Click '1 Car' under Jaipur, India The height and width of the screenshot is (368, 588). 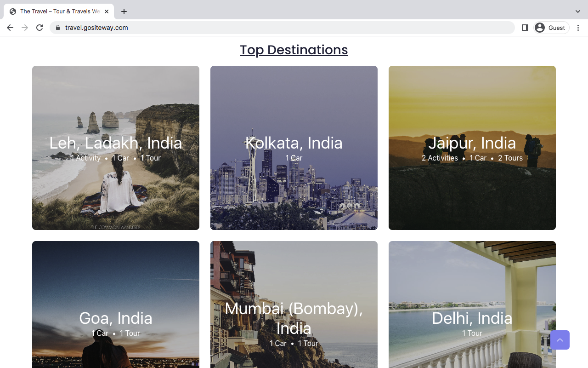478,158
